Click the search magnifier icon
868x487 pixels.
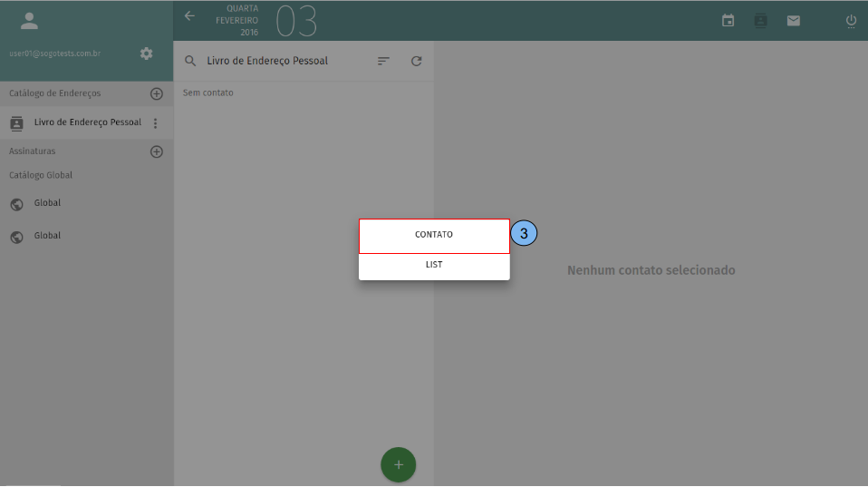(x=190, y=61)
